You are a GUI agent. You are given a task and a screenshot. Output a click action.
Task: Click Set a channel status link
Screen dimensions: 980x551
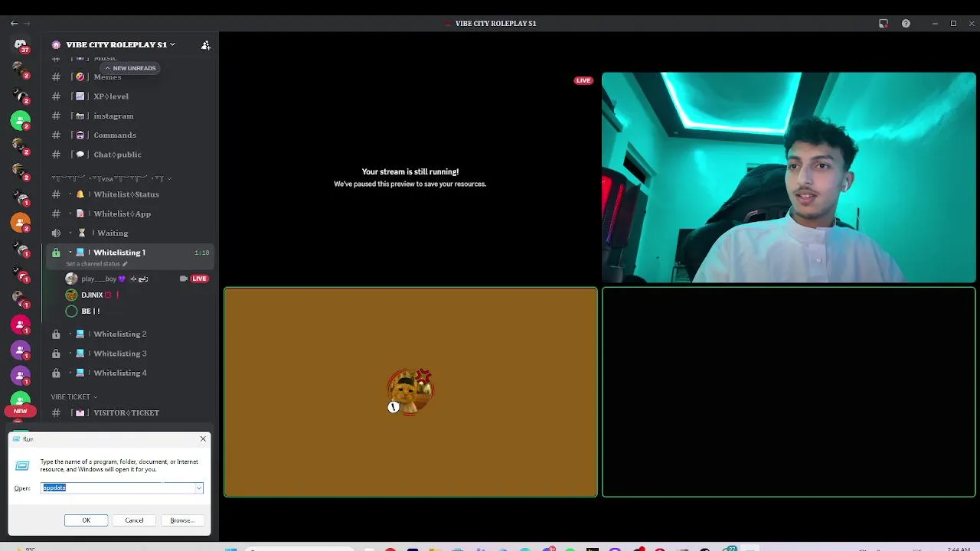point(96,264)
